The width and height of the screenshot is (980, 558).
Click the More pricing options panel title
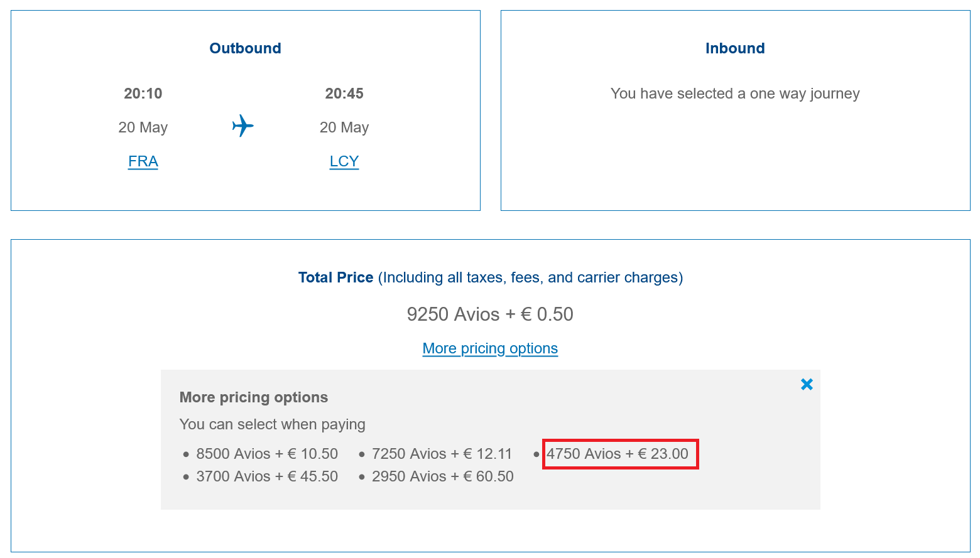coord(254,397)
